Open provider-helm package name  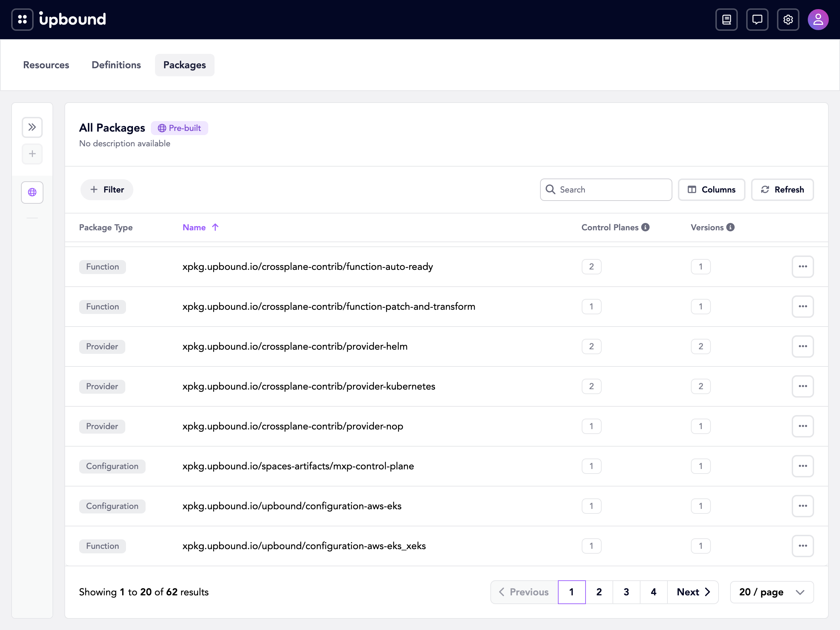[295, 346]
